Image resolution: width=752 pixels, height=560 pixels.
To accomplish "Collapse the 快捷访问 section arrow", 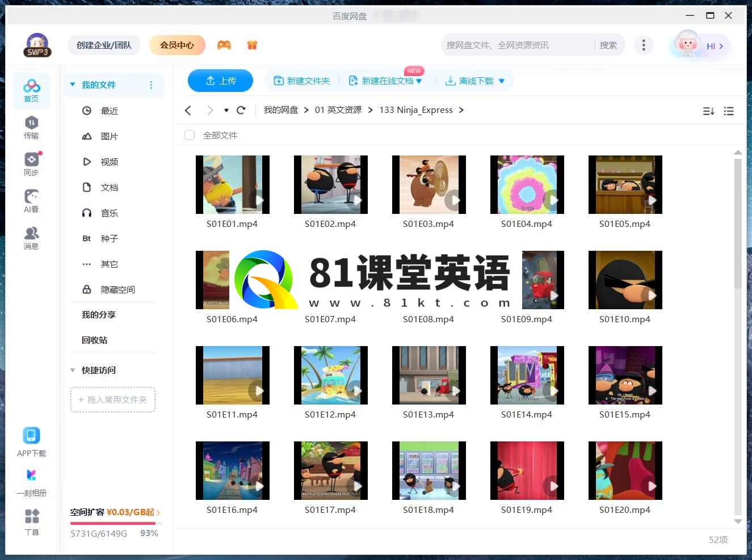I will click(73, 370).
